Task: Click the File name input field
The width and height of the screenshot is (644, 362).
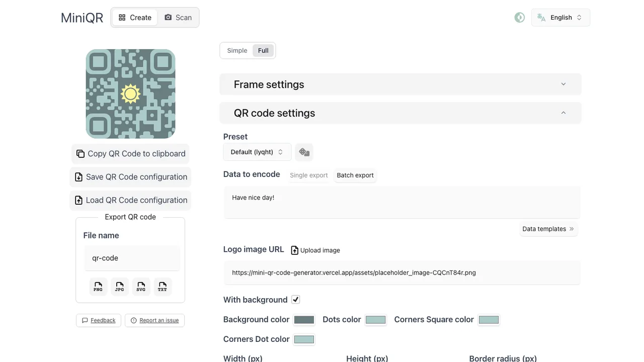Action: tap(132, 258)
